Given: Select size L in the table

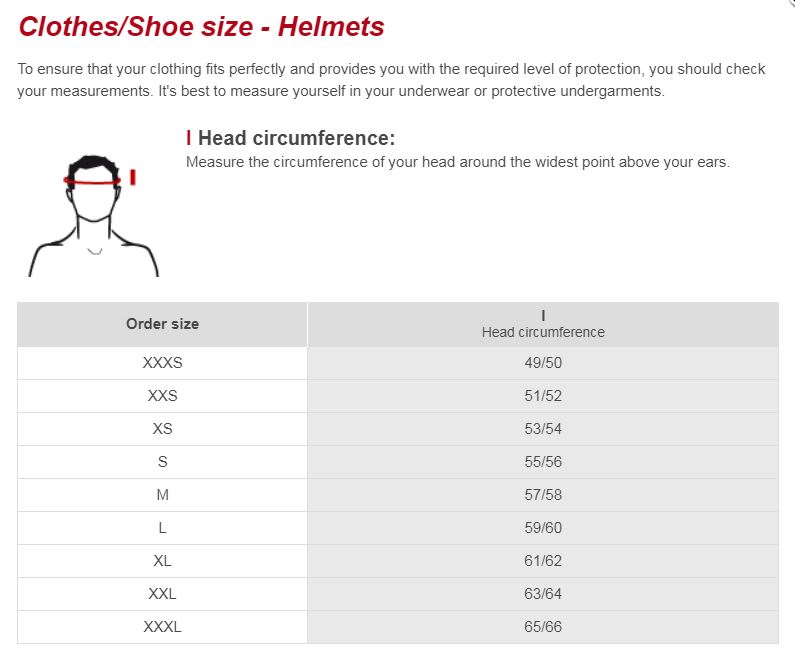Looking at the screenshot, I should [x=162, y=528].
